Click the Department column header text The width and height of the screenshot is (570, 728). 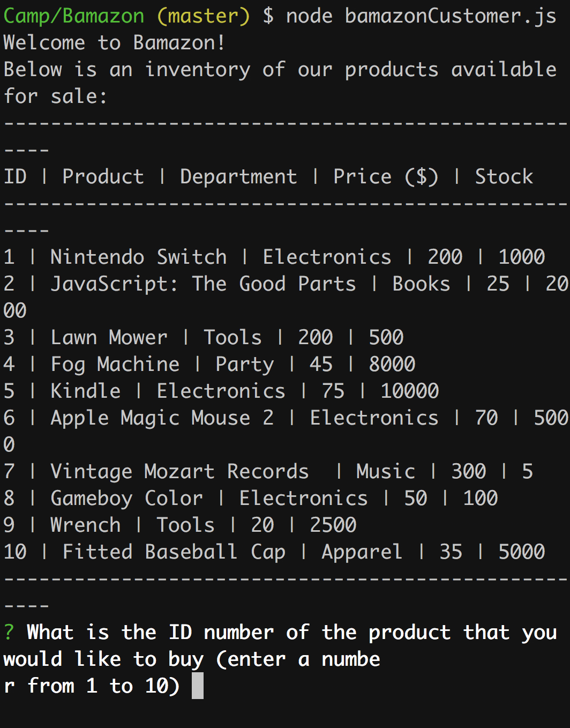coord(238,176)
